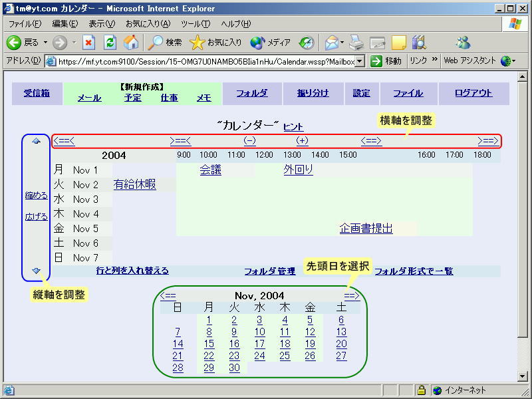Click the IE Refresh toolbar icon
The width and height of the screenshot is (532, 399).
tap(110, 43)
